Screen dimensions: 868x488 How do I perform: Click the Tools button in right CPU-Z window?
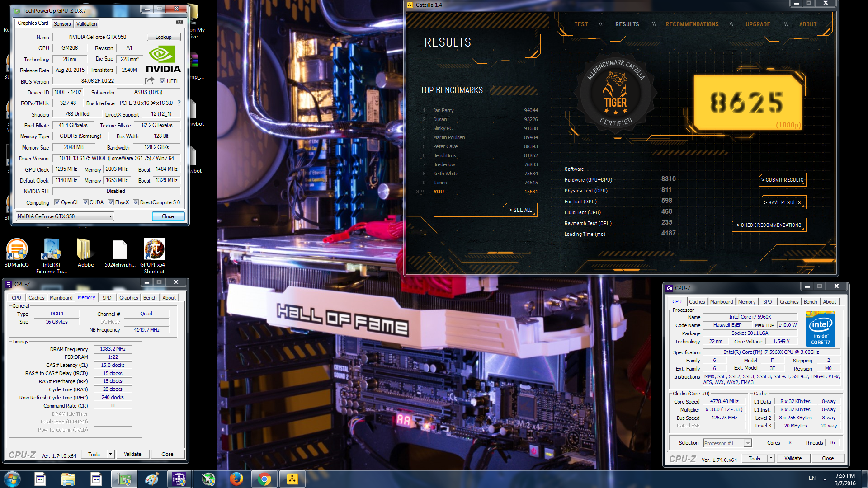click(755, 458)
